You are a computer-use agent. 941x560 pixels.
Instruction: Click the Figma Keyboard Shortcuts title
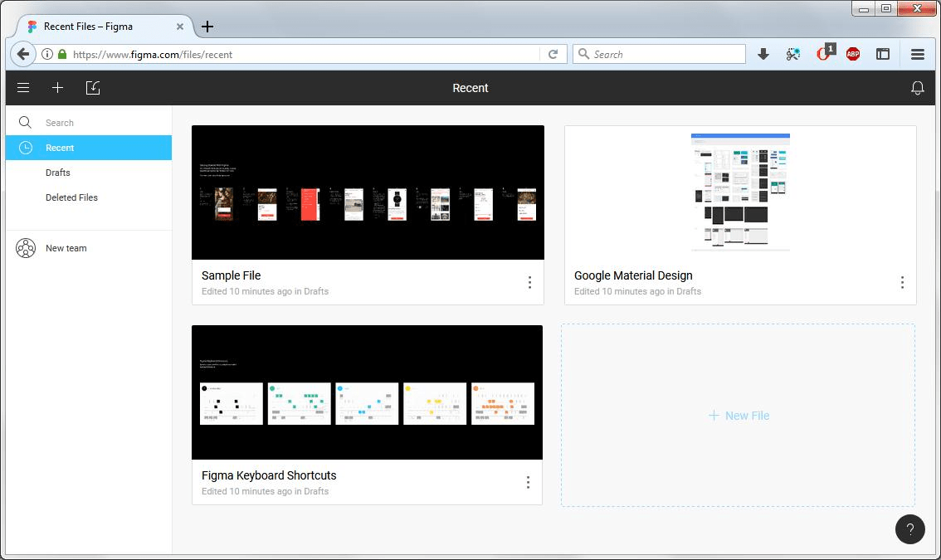coord(269,475)
